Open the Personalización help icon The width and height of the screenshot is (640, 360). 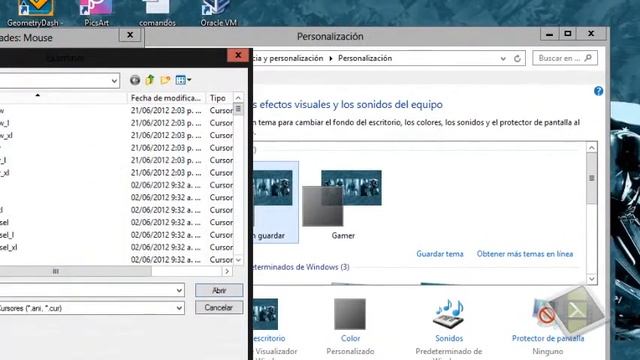click(598, 91)
